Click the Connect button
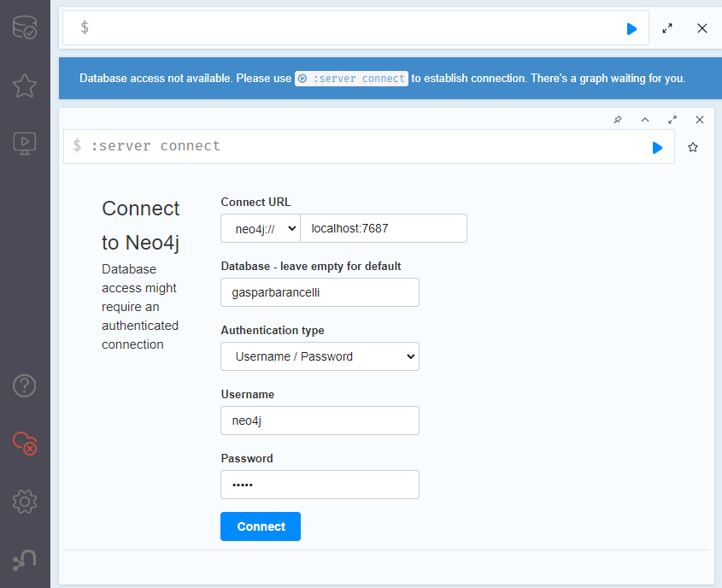The height and width of the screenshot is (588, 722). (x=261, y=526)
